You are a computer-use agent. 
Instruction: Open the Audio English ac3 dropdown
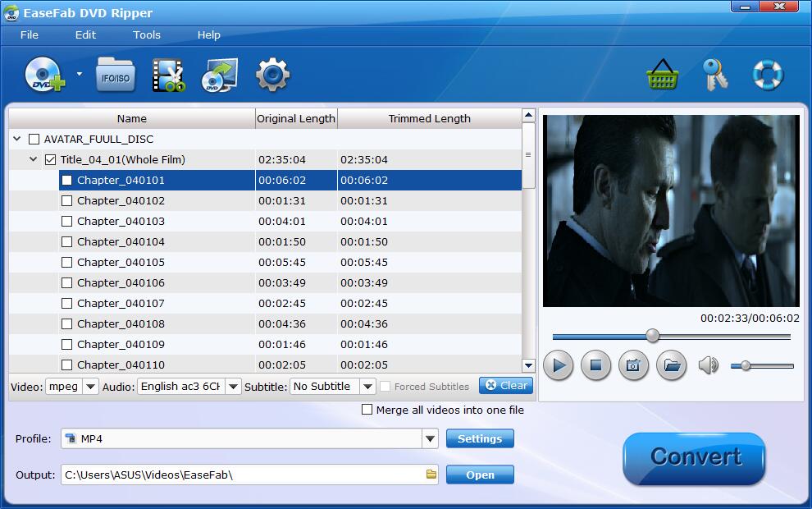233,387
